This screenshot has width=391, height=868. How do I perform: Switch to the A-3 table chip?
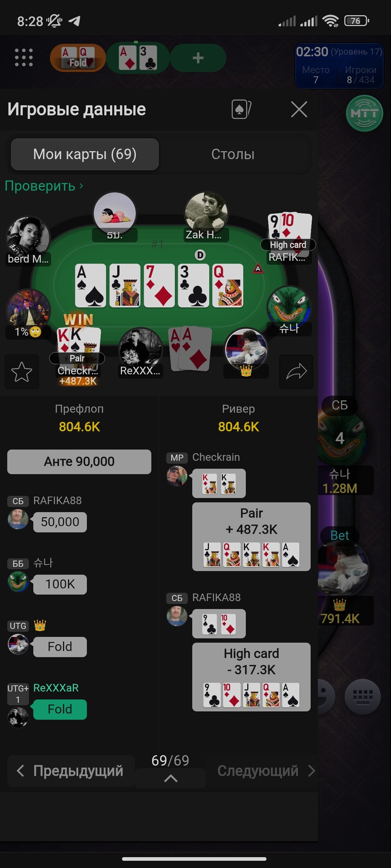[138, 58]
